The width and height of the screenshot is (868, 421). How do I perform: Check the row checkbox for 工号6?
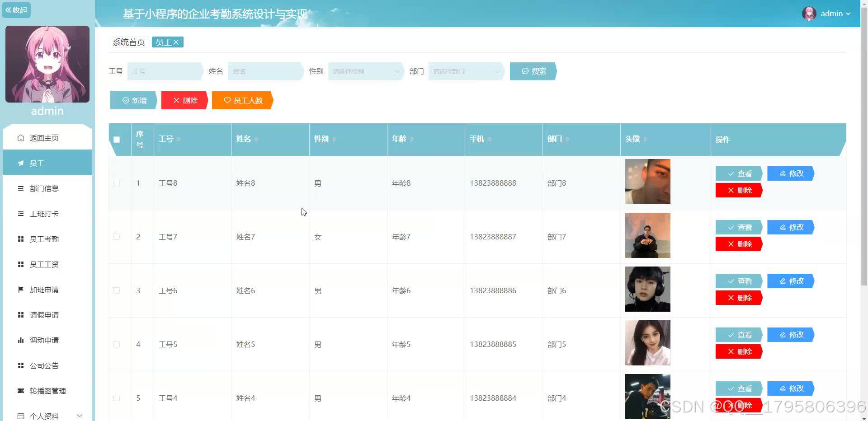click(117, 290)
